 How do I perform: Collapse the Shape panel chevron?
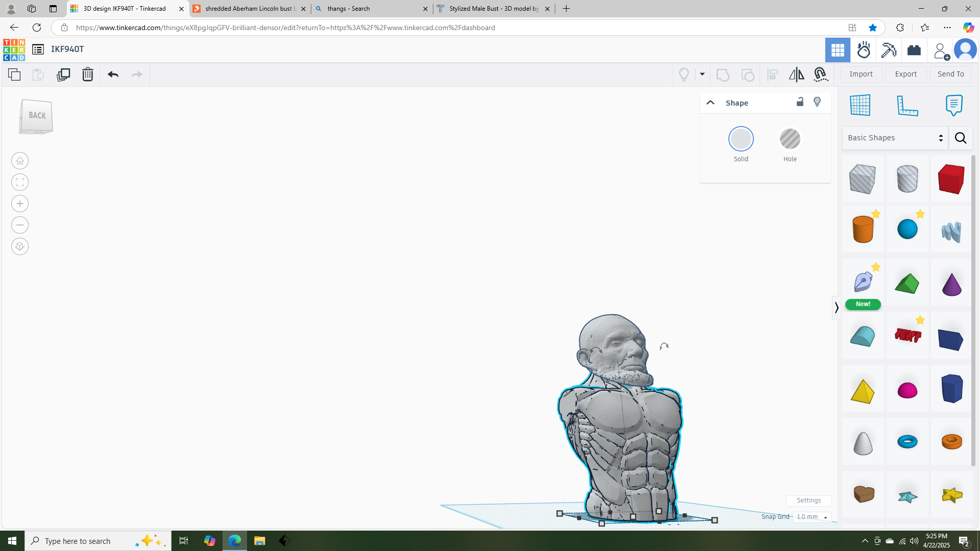click(x=710, y=103)
